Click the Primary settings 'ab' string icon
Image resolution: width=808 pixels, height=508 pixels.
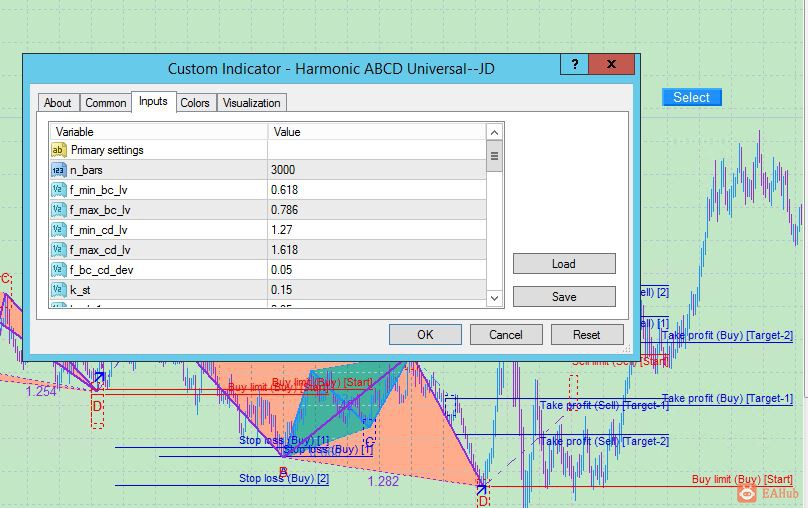point(58,150)
